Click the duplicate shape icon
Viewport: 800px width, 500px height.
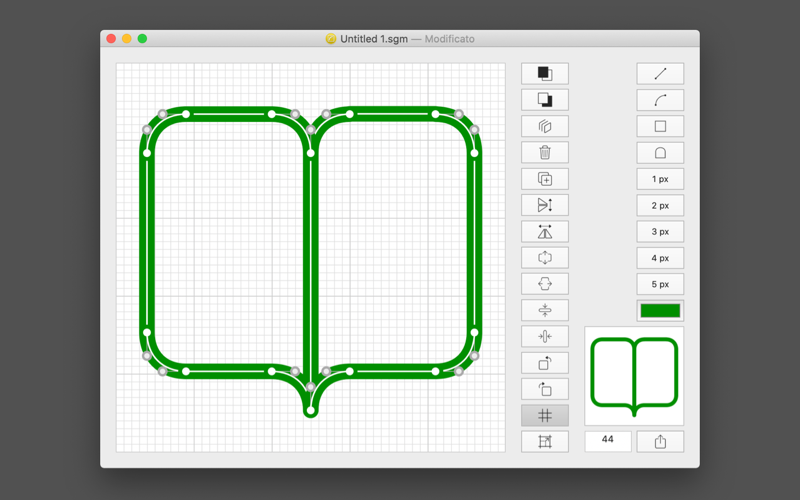(x=544, y=179)
